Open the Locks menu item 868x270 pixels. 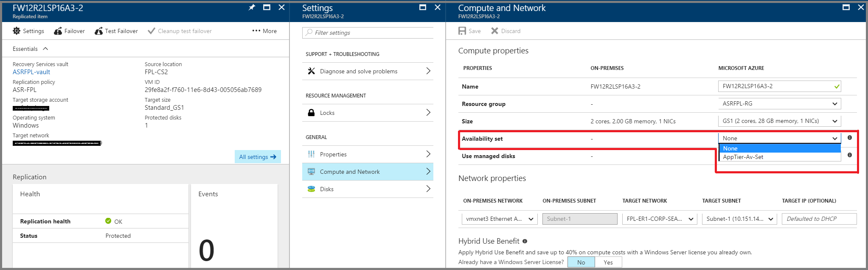pos(368,113)
